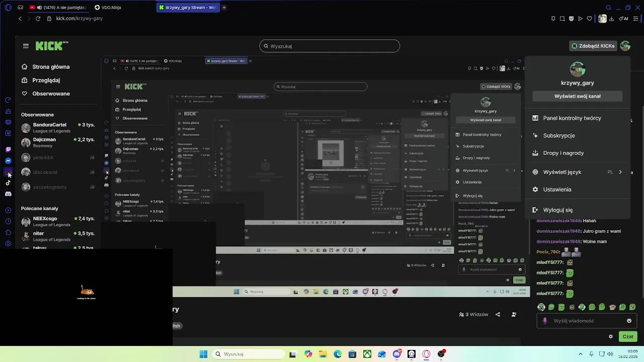Click the Opera browser menu logo
The height and width of the screenshot is (362, 644).
(x=8, y=8)
